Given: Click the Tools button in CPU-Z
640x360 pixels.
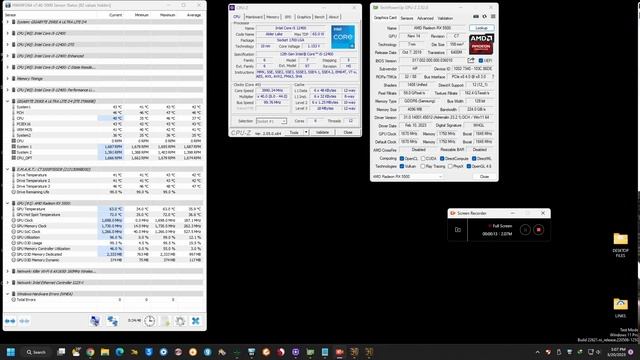Looking at the screenshot, I should coord(294,132).
